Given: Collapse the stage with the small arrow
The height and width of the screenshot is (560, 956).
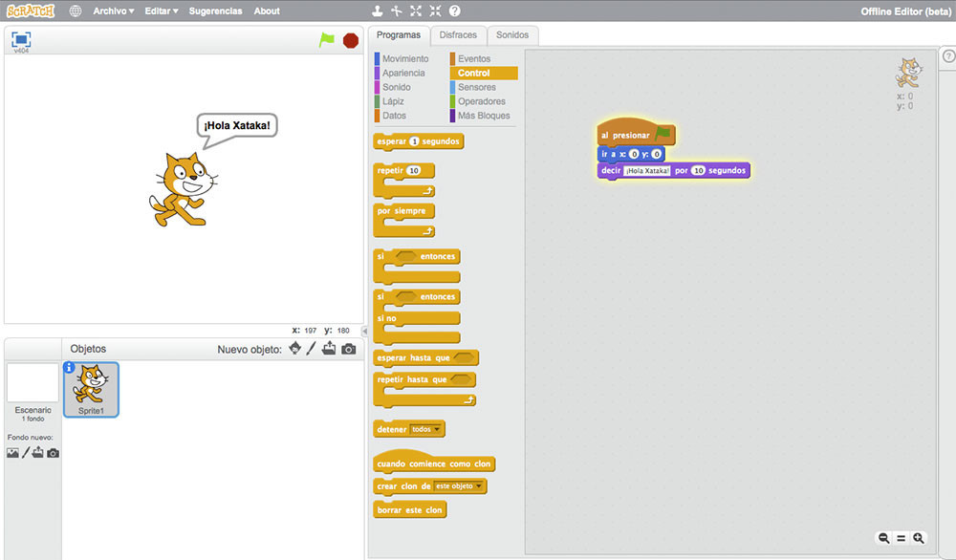Looking at the screenshot, I should pos(364,331).
